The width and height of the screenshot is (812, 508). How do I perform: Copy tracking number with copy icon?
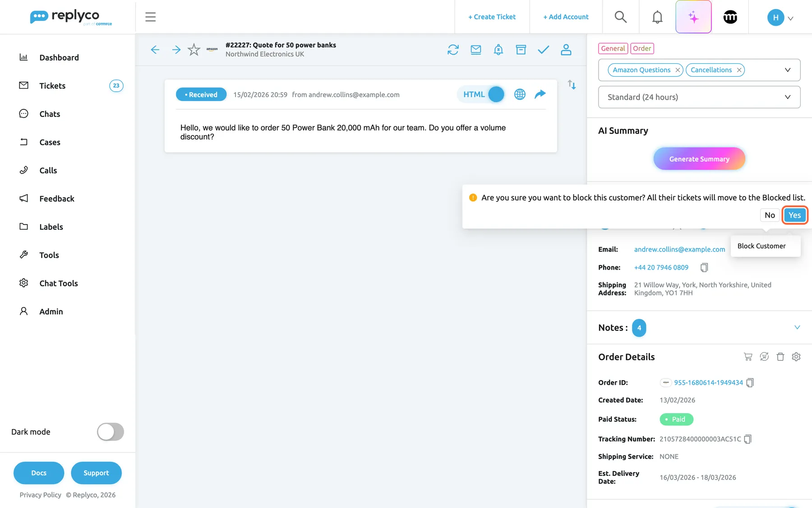pyautogui.click(x=747, y=439)
